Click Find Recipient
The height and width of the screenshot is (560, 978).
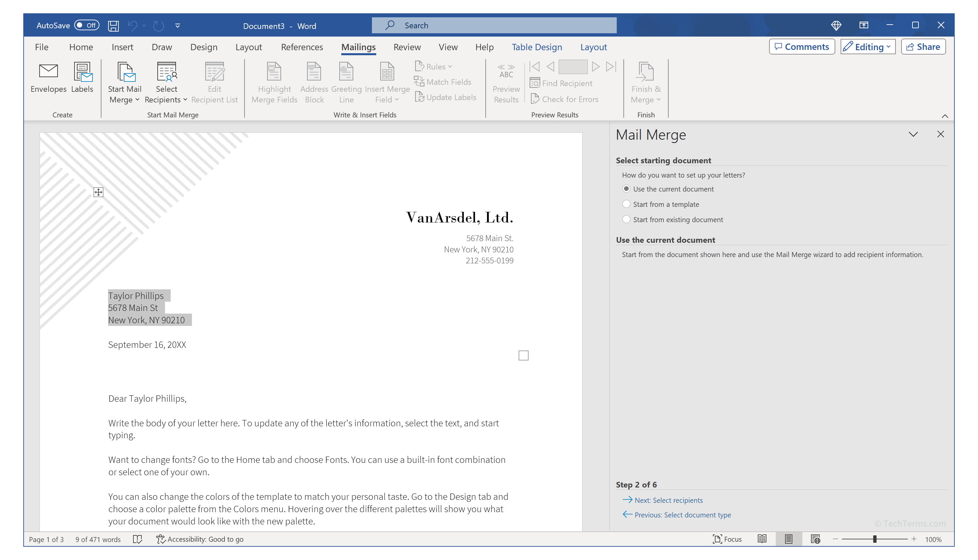[x=561, y=83]
